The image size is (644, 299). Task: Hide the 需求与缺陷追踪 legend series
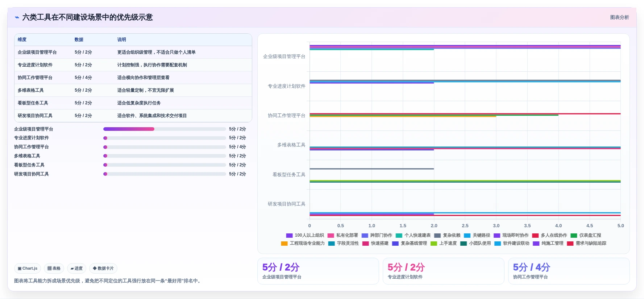tap(586, 244)
